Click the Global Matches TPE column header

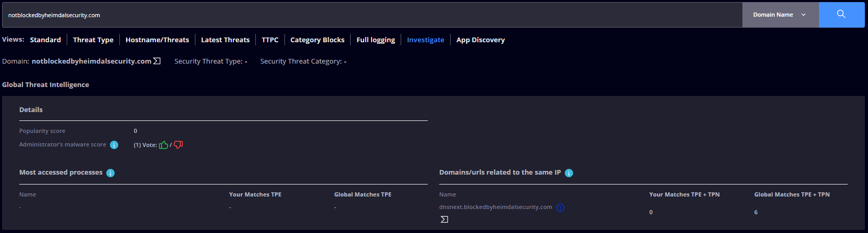coord(363,194)
